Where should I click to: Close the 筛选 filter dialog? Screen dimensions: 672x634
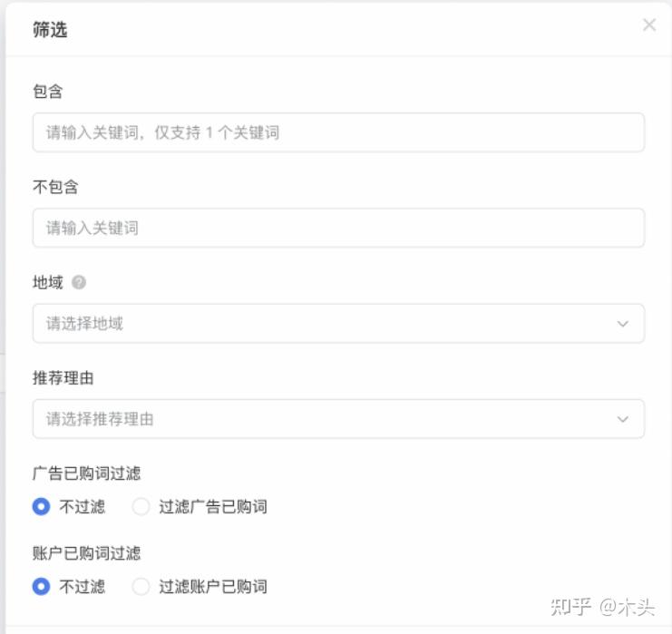pos(649,25)
